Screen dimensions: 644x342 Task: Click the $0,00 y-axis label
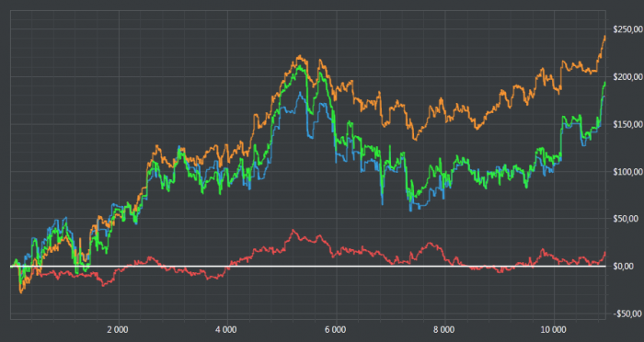[x=623, y=267]
